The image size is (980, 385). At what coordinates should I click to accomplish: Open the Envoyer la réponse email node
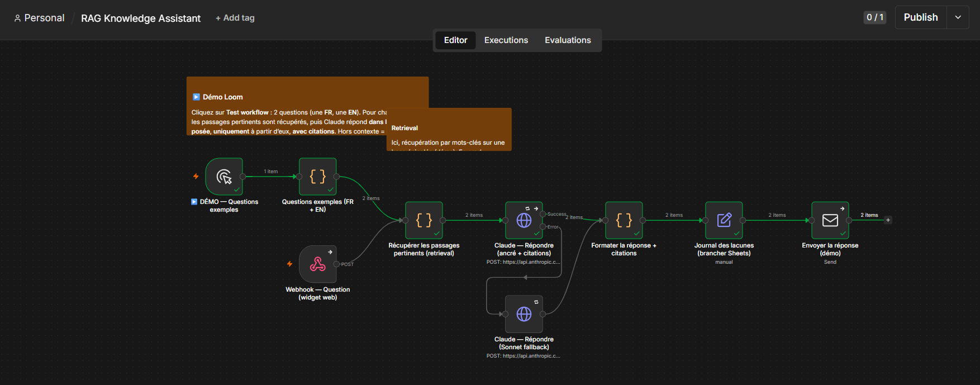(830, 220)
